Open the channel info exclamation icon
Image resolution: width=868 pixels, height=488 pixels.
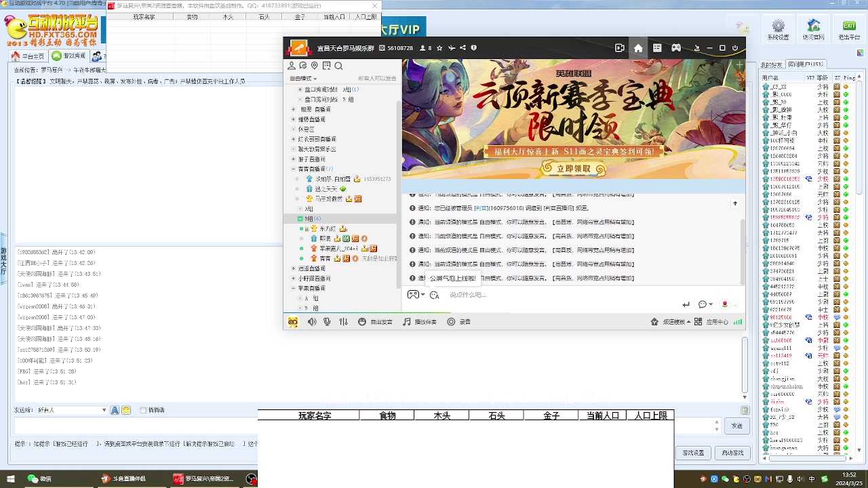coord(474,48)
